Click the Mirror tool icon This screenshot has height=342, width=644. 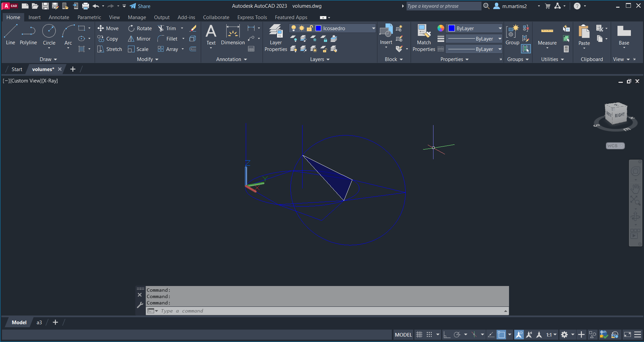click(131, 39)
